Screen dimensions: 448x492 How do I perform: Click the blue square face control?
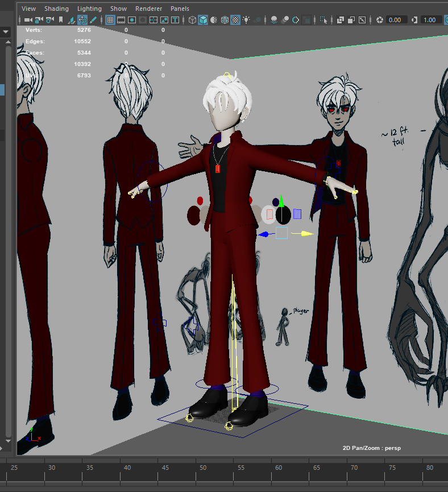pos(297,214)
